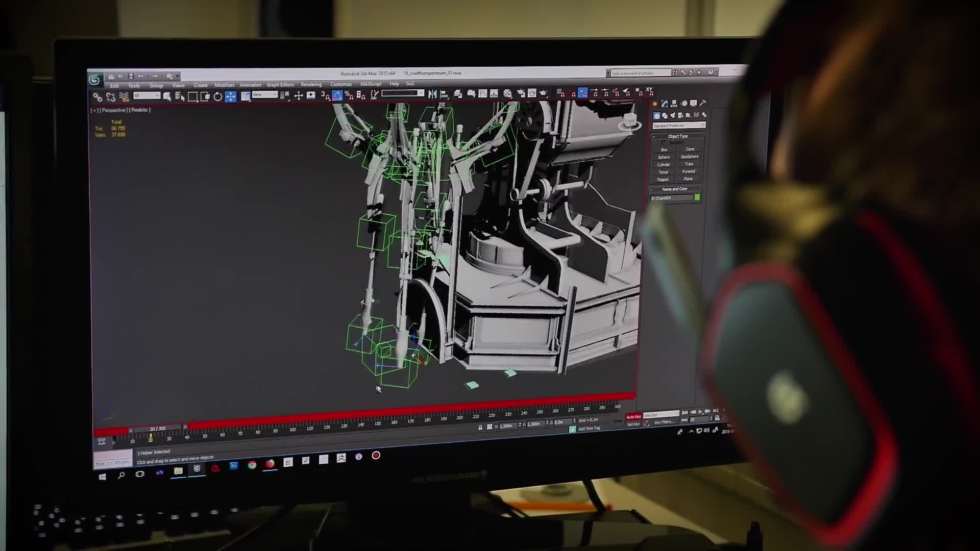Screen dimensions: 980x551
Task: Click the Box primitive button
Action: (664, 149)
